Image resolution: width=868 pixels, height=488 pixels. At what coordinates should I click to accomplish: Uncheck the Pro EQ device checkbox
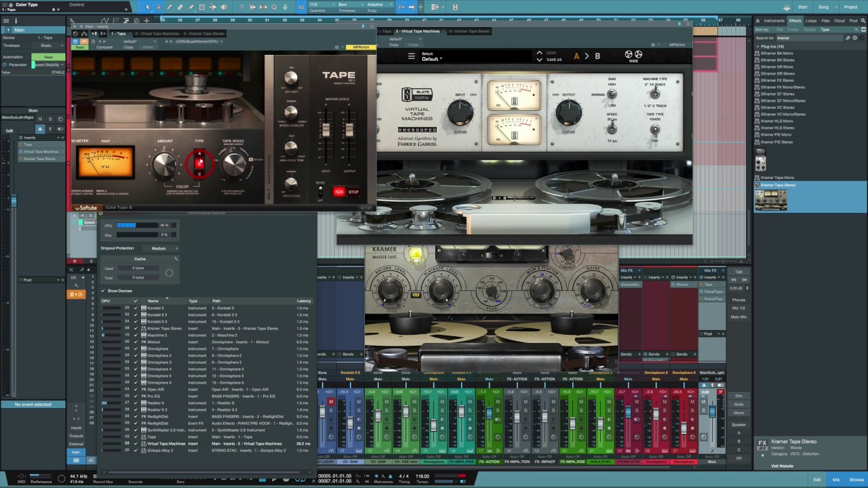click(x=136, y=396)
